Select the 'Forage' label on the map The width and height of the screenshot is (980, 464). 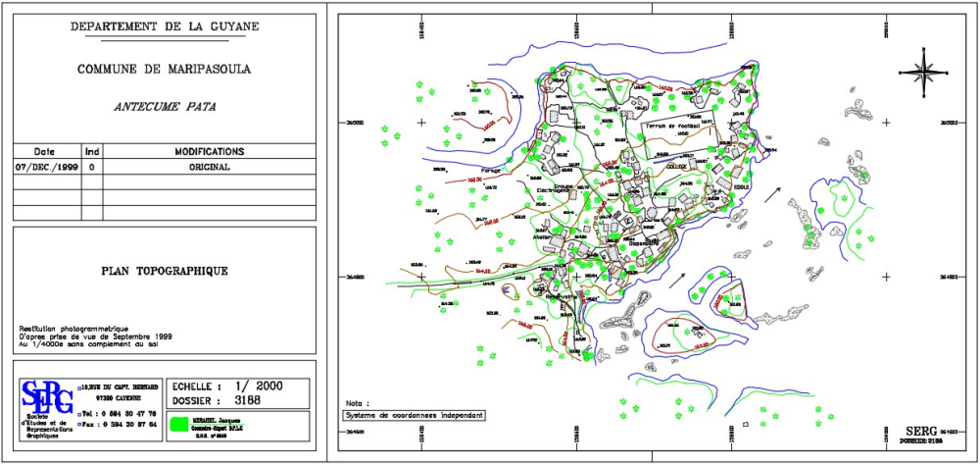tap(490, 171)
